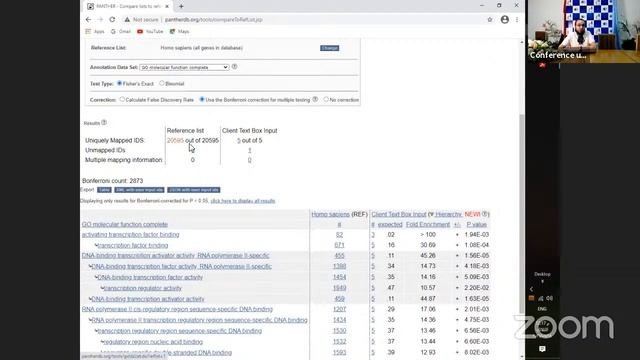
Task: Click Change button for Reference List
Action: 329,48
